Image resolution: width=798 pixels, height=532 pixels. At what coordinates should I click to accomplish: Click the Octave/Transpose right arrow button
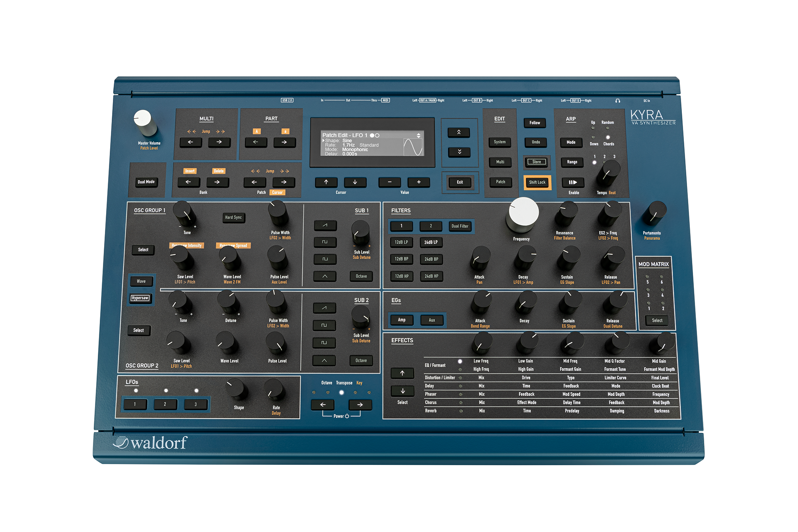[360, 405]
